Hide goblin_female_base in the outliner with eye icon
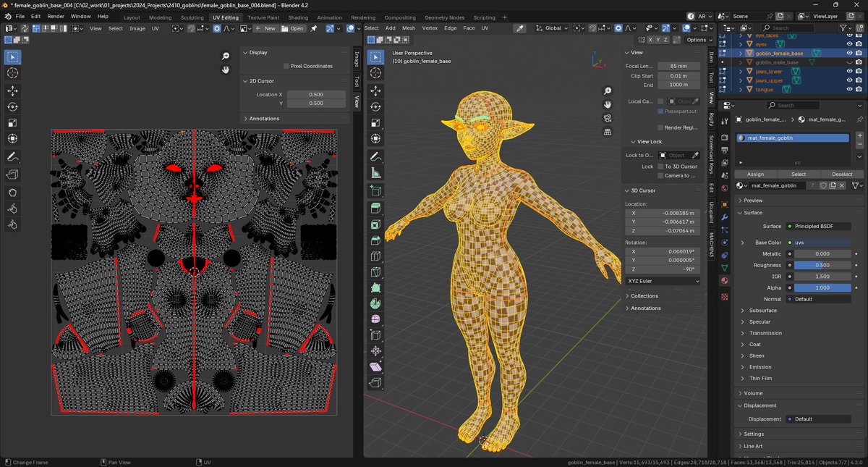 pos(848,53)
